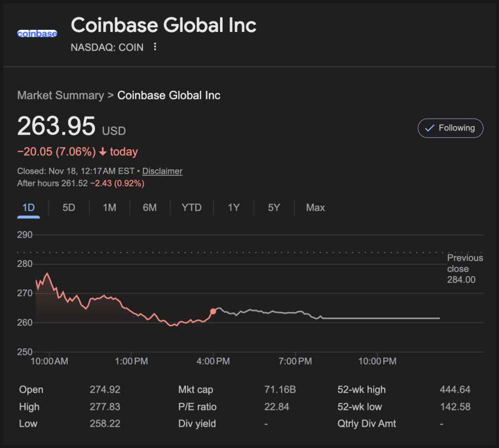Select the 1D time range tab
499x448 pixels.
[x=28, y=207]
